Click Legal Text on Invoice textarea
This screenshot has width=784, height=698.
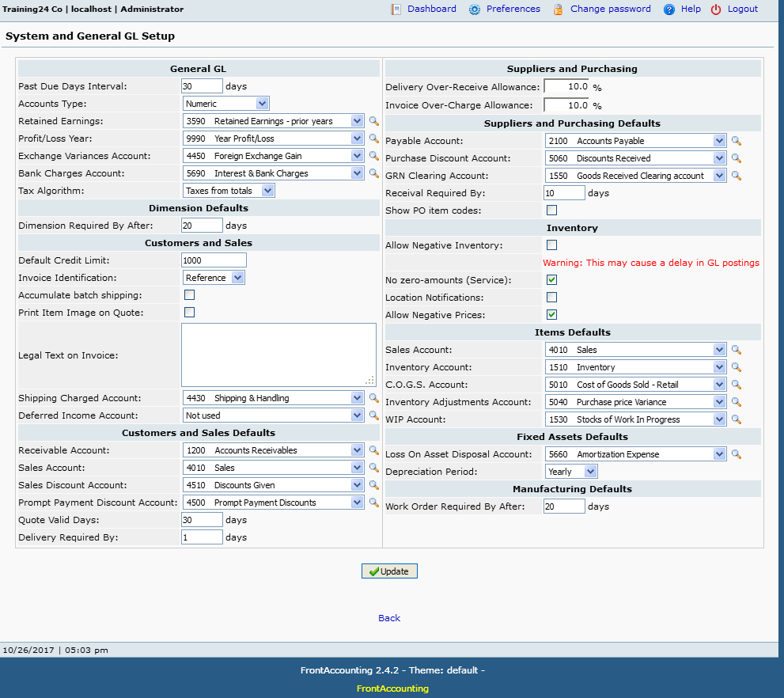[x=278, y=355]
